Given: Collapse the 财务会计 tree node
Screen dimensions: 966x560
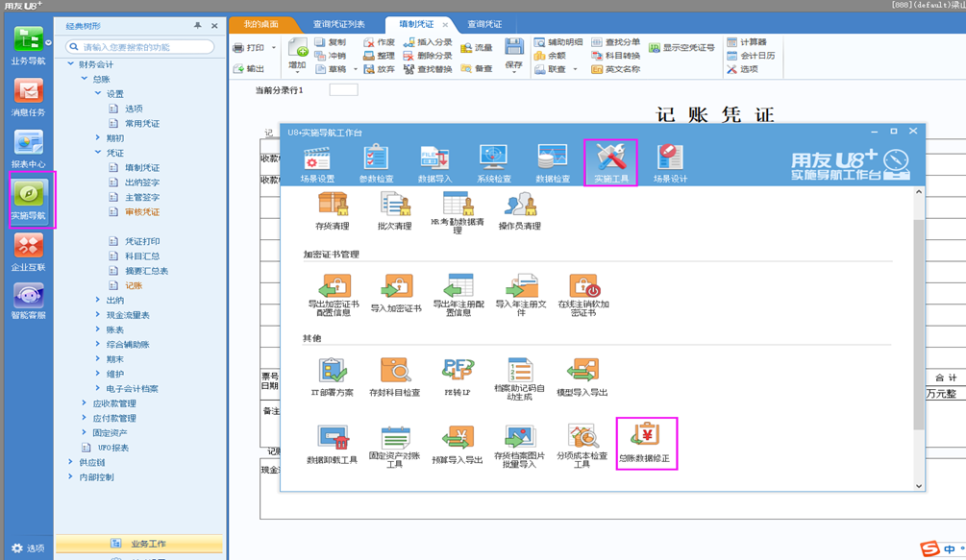Looking at the screenshot, I should tap(71, 64).
